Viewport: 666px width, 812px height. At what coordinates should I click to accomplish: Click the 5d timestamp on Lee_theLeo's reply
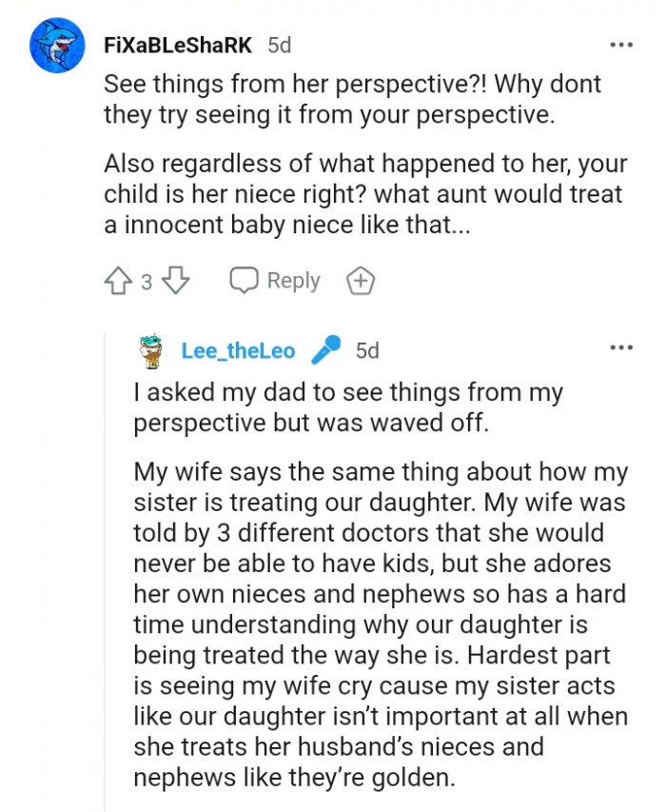(367, 349)
